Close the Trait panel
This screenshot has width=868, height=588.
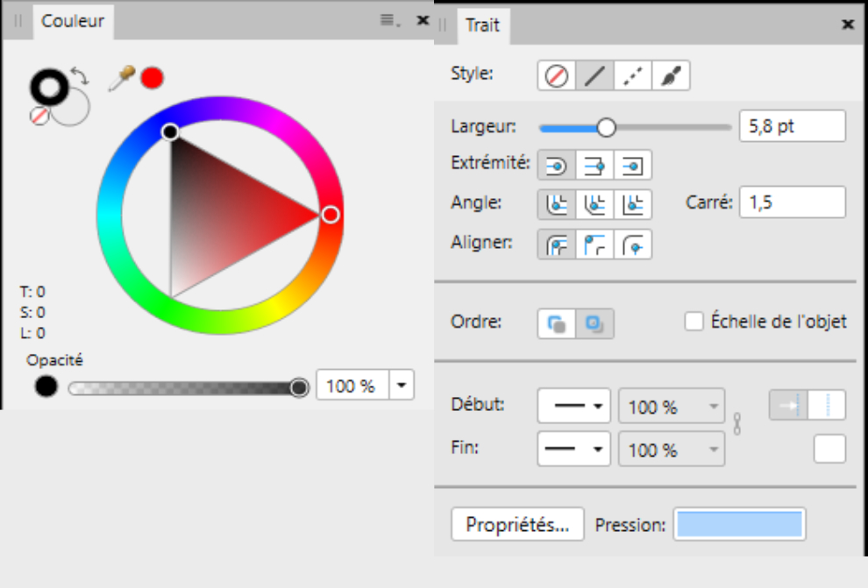(x=848, y=25)
